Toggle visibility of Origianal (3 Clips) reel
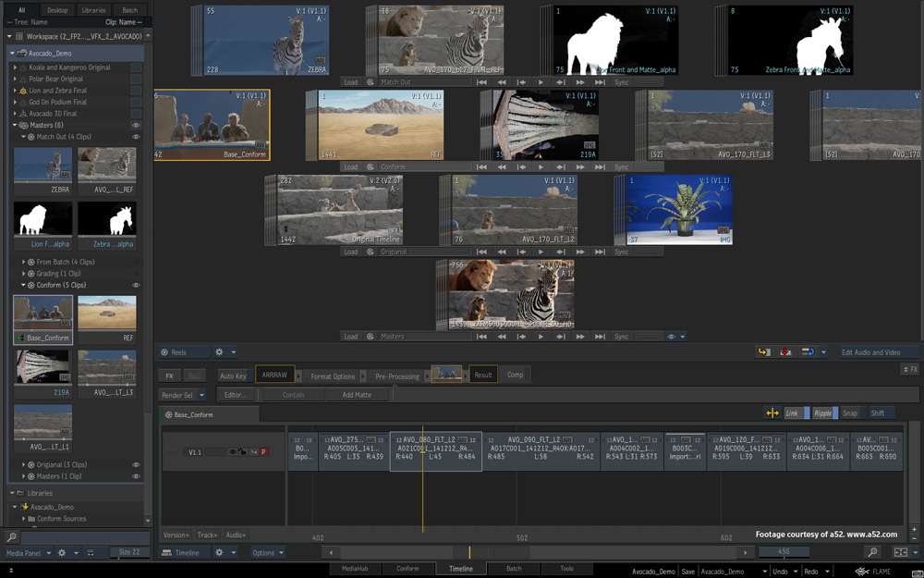Viewport: 924px width, 578px height. (x=136, y=465)
